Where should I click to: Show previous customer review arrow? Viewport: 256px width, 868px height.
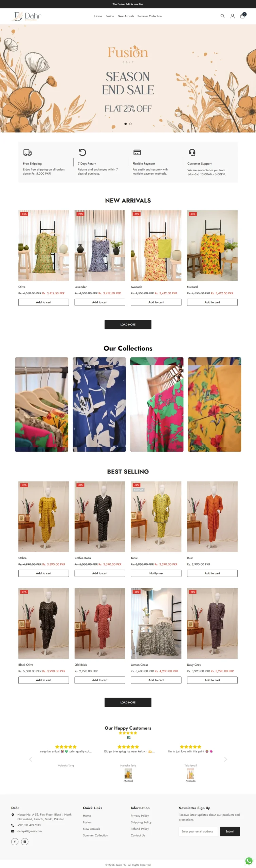click(31, 759)
